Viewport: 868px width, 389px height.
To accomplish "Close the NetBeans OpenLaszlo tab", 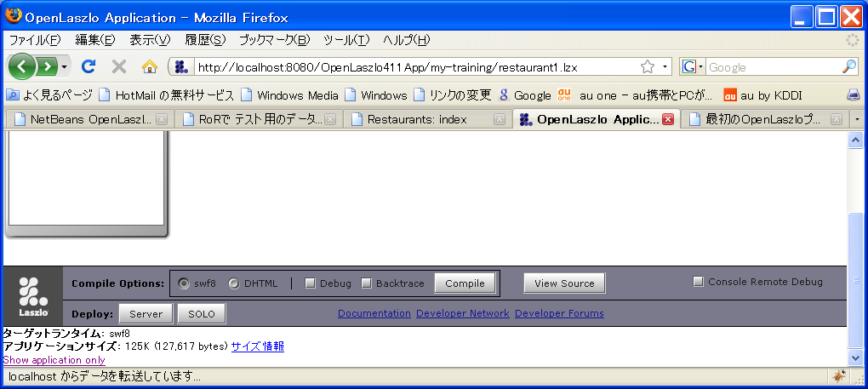I will [x=162, y=119].
